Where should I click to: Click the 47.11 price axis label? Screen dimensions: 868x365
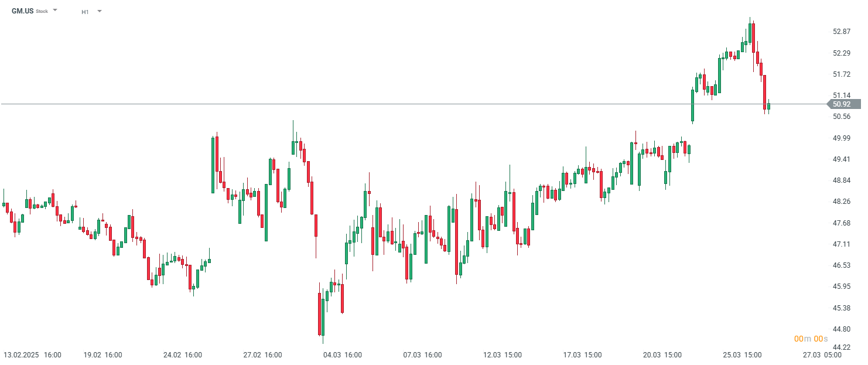842,244
